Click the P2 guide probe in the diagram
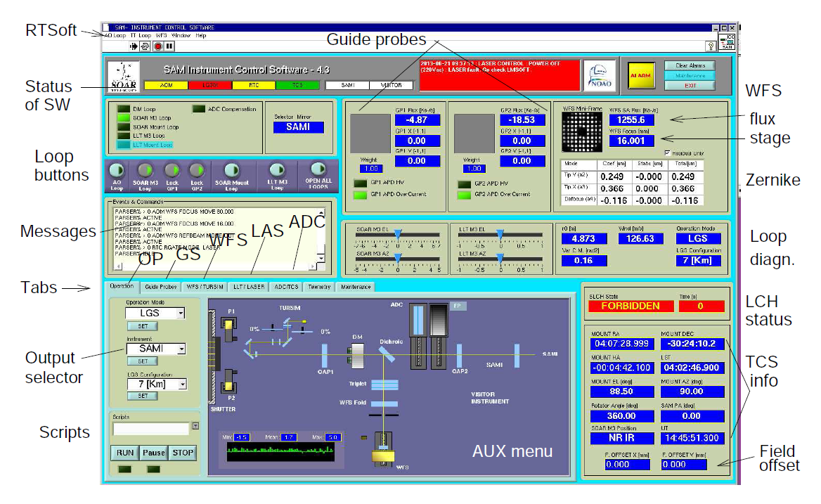821x504 pixels. click(229, 382)
